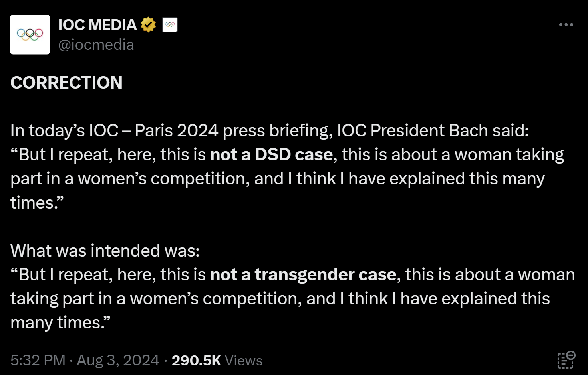
Task: Click the bold "not a DSD case" text
Action: coord(272,154)
